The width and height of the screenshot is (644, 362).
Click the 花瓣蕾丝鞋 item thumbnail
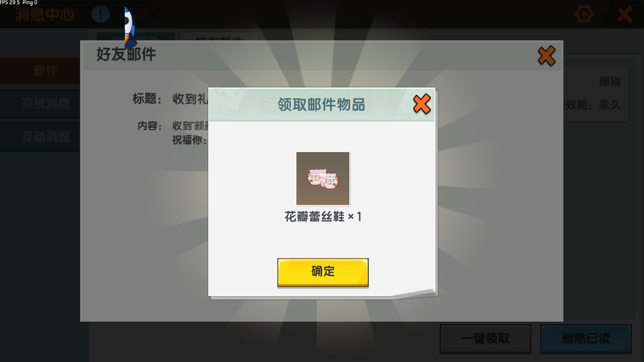[x=323, y=178]
